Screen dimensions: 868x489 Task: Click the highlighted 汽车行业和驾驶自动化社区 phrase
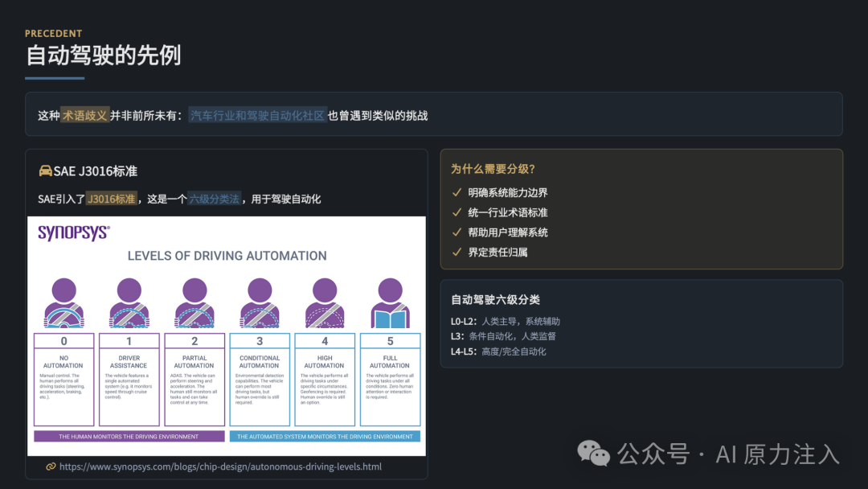257,115
